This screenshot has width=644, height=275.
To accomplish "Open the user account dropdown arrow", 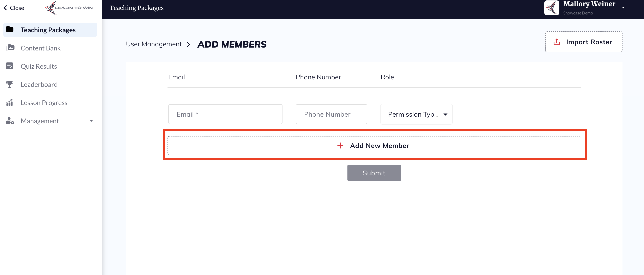I will (x=623, y=7).
